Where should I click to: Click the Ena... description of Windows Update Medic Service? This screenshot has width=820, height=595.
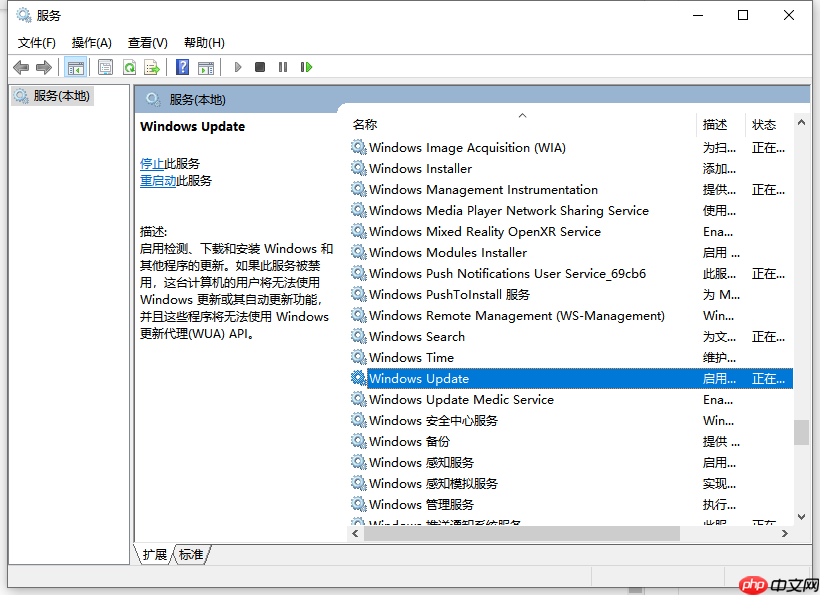point(718,399)
